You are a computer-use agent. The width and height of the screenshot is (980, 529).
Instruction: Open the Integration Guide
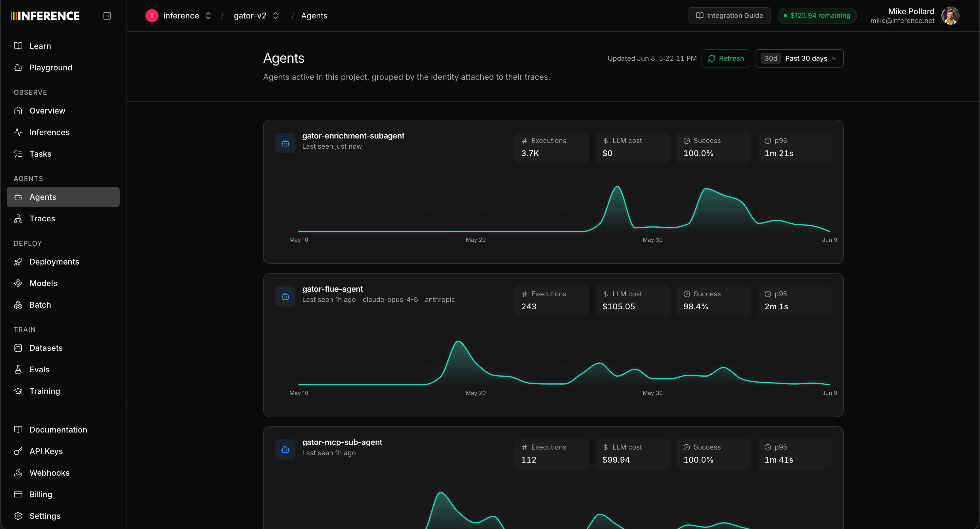(729, 16)
